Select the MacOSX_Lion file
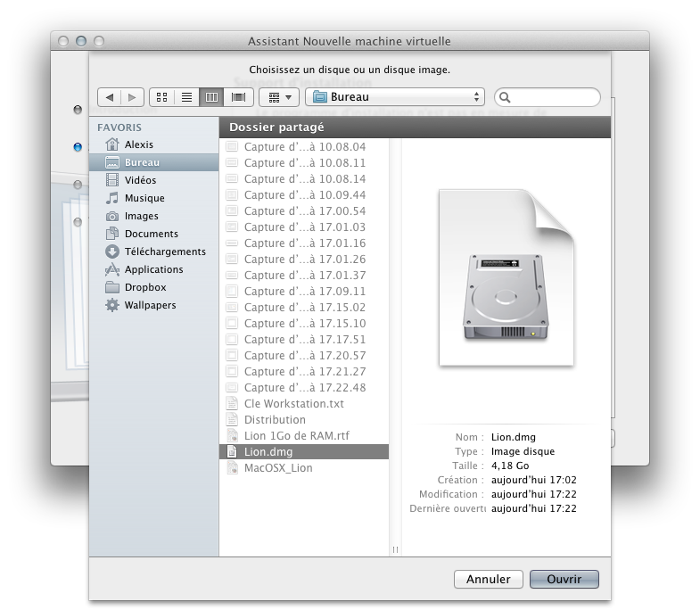Screen dimensions: 700x610 pyautogui.click(x=278, y=468)
